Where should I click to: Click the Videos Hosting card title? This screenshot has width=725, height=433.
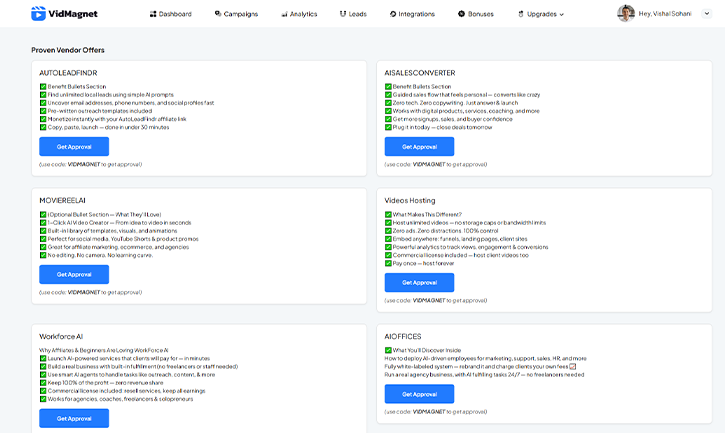pyautogui.click(x=410, y=201)
